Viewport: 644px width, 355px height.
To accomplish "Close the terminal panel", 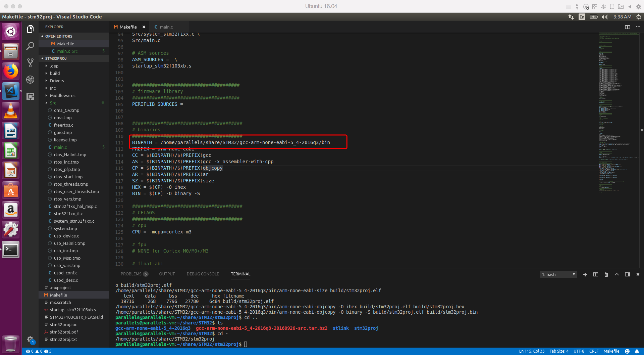I will pos(638,274).
